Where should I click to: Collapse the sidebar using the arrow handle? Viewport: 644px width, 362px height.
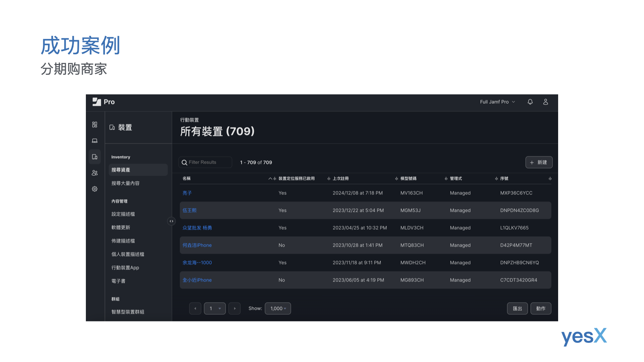(x=171, y=221)
